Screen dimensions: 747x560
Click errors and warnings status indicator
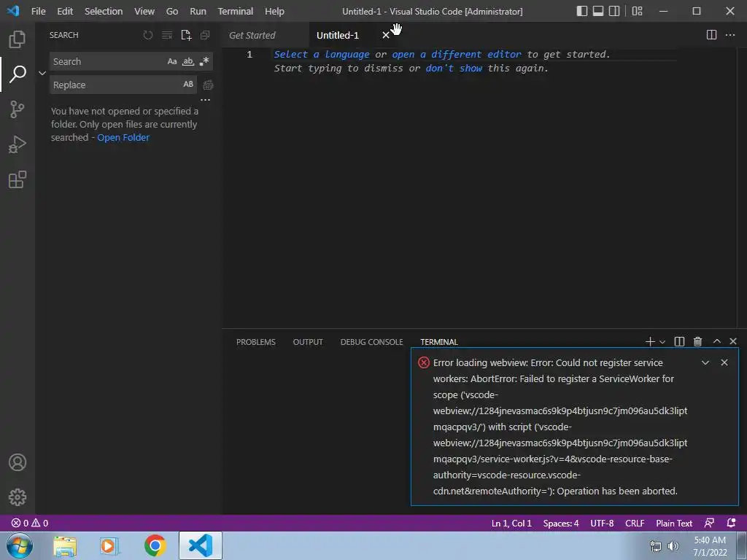tap(30, 523)
